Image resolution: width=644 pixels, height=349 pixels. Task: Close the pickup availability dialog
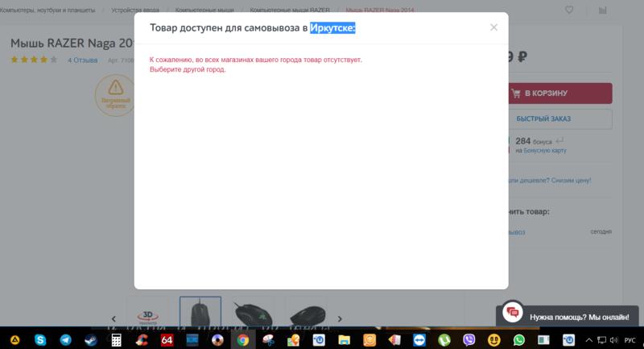click(x=493, y=27)
